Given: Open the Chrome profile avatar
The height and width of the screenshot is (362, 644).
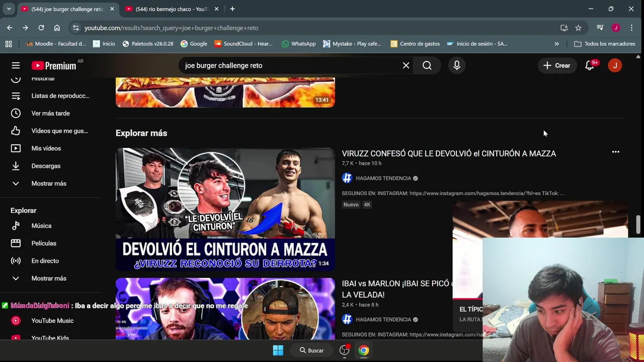Looking at the screenshot, I should [616, 28].
